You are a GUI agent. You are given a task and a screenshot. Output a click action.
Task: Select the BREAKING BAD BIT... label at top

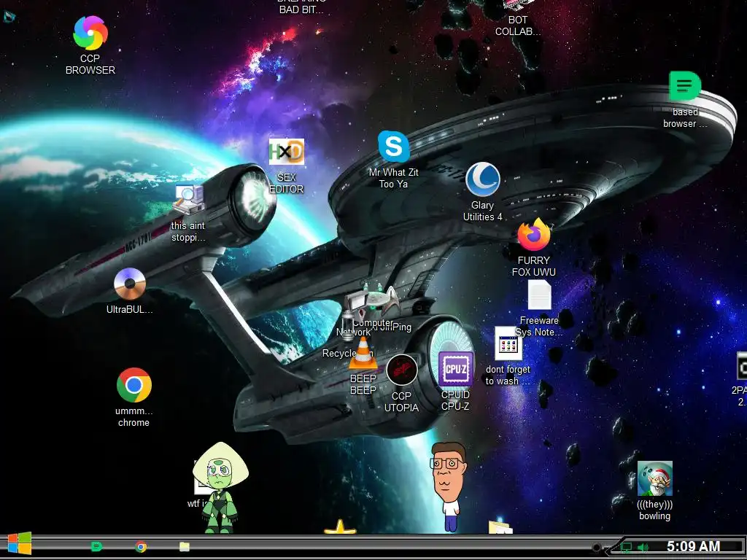pos(301,7)
